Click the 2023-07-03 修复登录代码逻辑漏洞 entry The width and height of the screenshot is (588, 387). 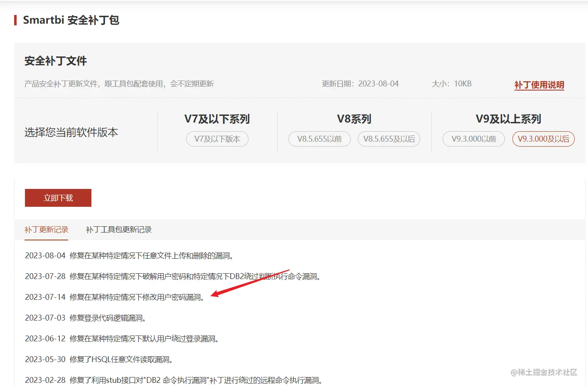tap(85, 318)
